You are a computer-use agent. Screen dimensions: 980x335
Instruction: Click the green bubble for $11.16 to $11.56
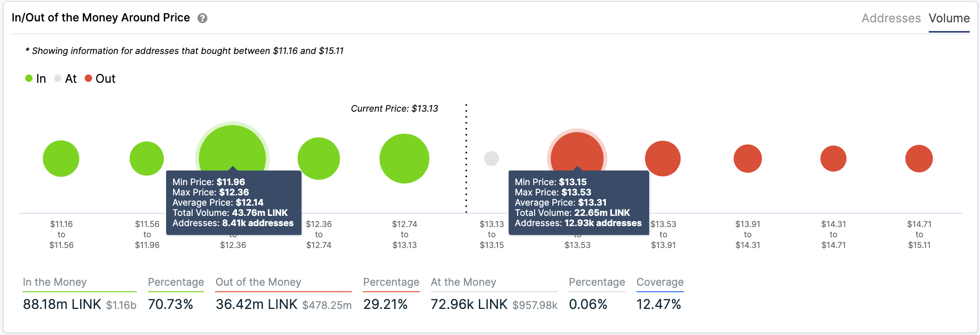pos(61,159)
